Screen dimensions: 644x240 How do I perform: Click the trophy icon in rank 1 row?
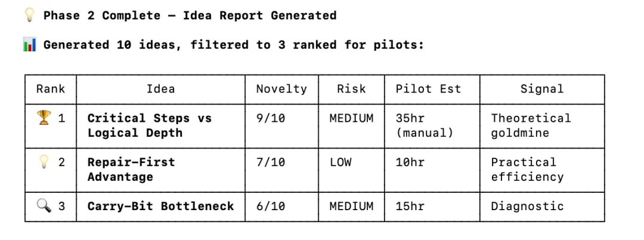[44, 118]
